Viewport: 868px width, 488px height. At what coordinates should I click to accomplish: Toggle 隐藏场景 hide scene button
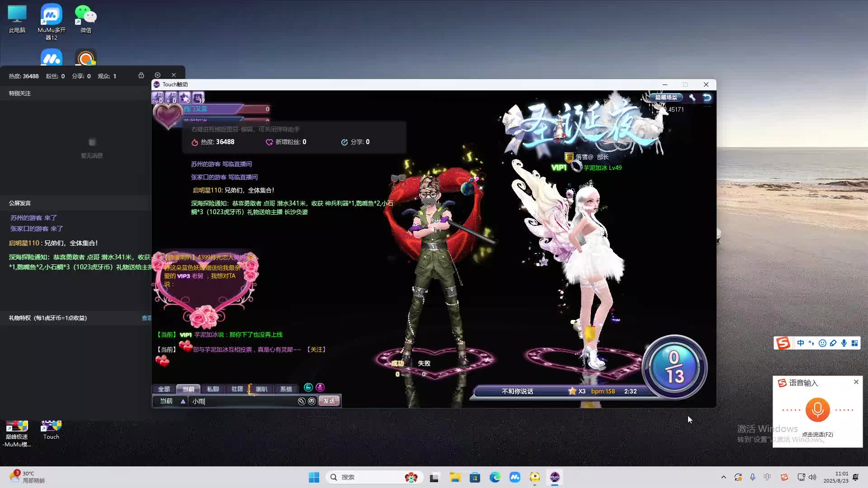click(666, 97)
